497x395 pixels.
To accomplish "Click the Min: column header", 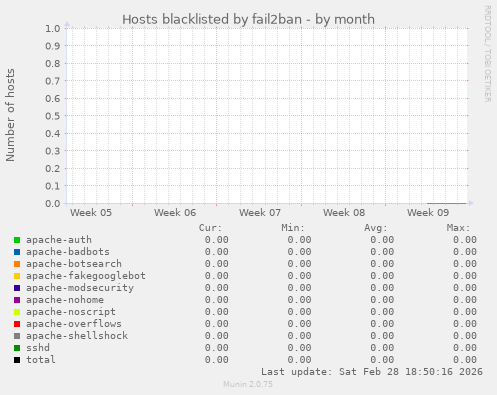I will pyautogui.click(x=293, y=228).
